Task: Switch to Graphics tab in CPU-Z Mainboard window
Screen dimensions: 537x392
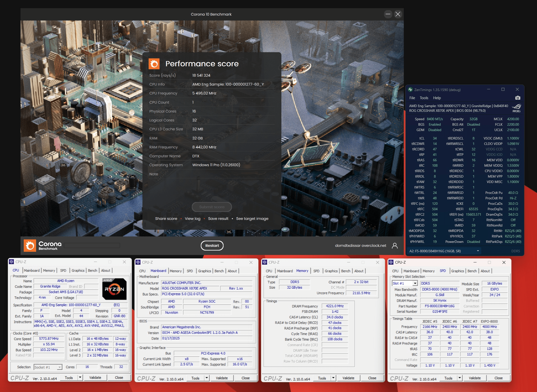Action: (x=204, y=271)
